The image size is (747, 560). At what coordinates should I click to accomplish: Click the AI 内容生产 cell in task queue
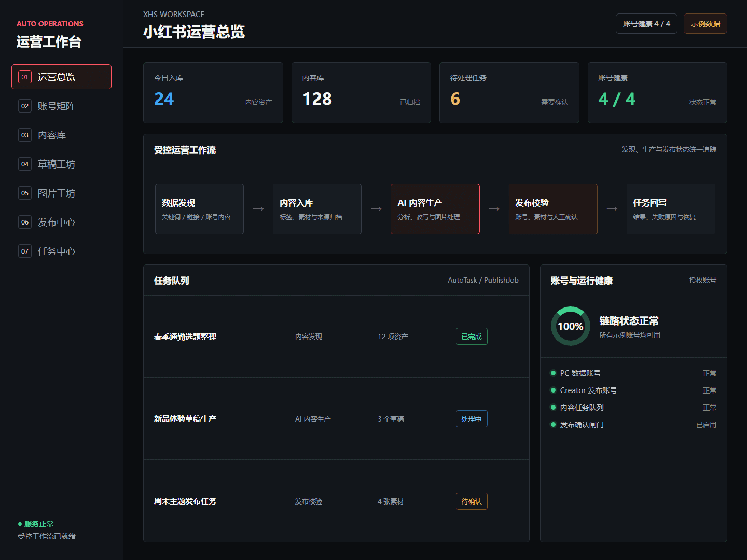(x=313, y=419)
